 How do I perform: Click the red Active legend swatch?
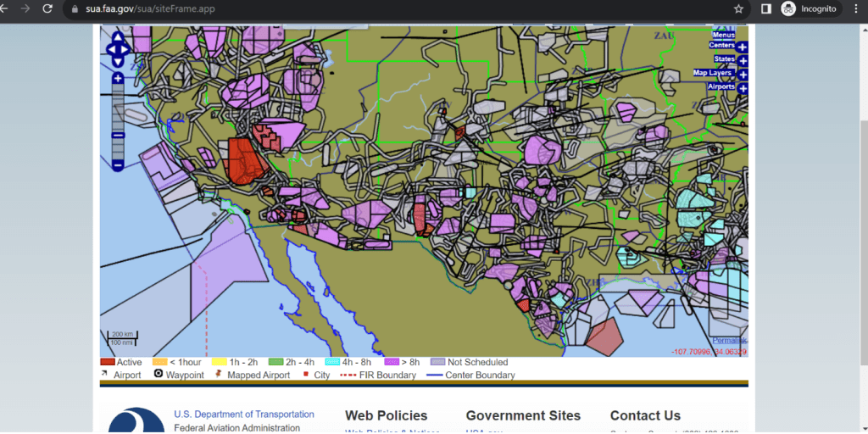(x=107, y=363)
